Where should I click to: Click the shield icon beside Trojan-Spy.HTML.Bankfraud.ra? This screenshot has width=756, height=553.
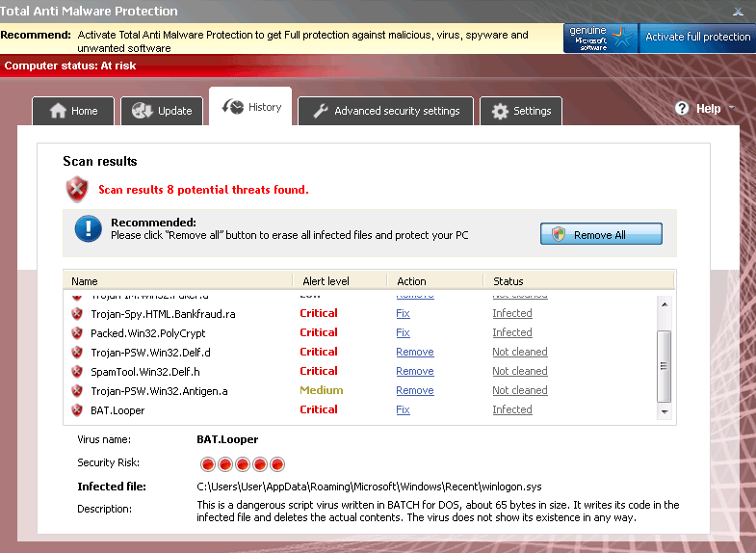coord(77,314)
